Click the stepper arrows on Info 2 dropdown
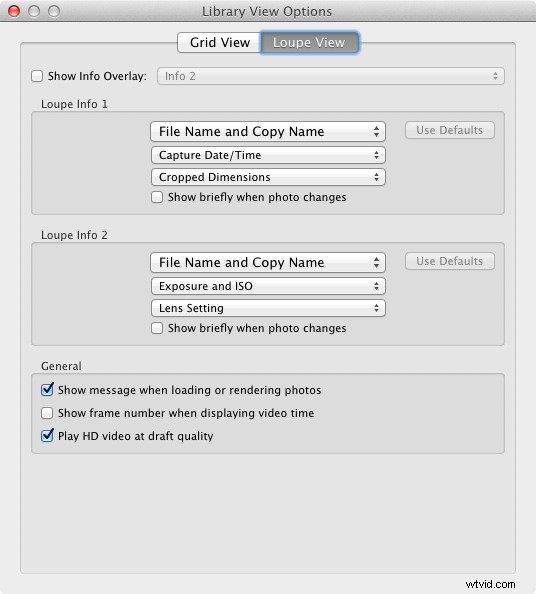This screenshot has height=594, width=536. point(495,76)
